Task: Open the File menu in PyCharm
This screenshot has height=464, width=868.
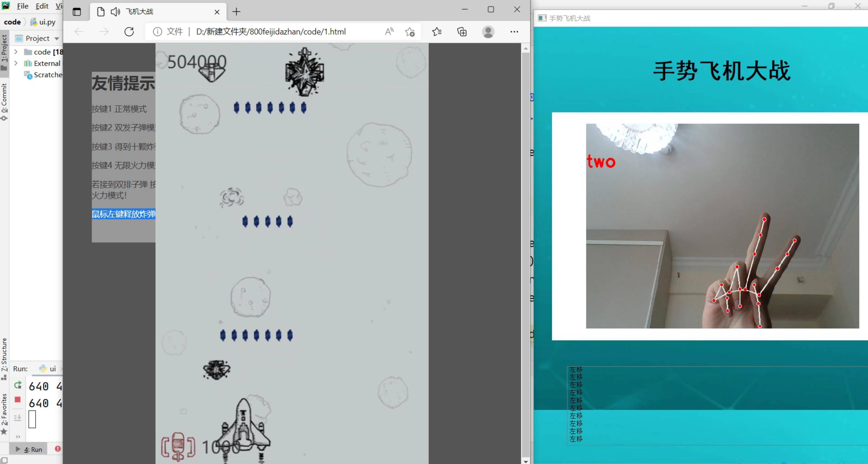Action: point(23,6)
